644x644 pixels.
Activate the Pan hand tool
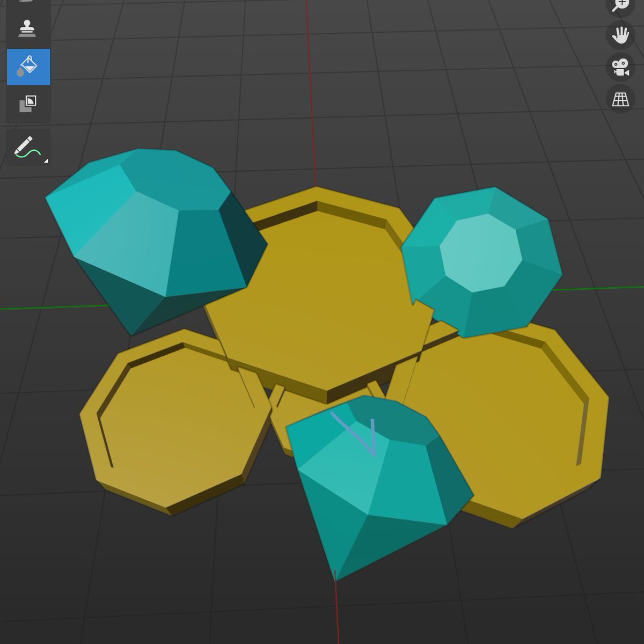click(x=620, y=36)
